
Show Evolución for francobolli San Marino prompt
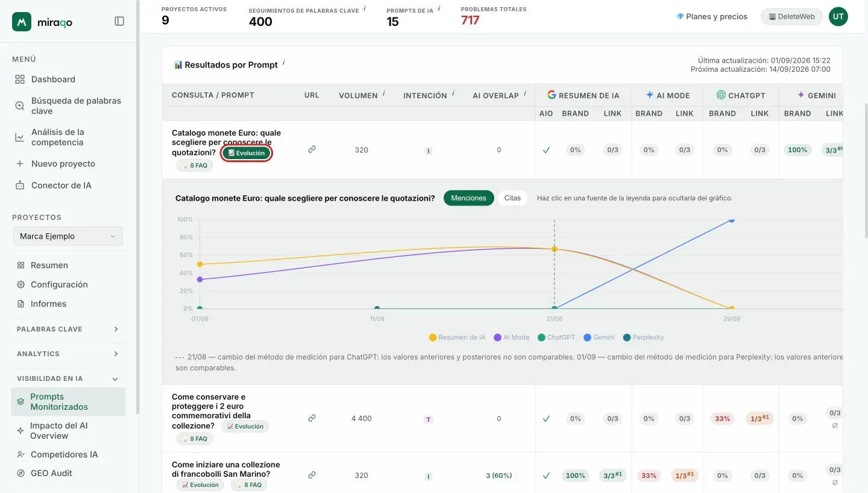(200, 485)
